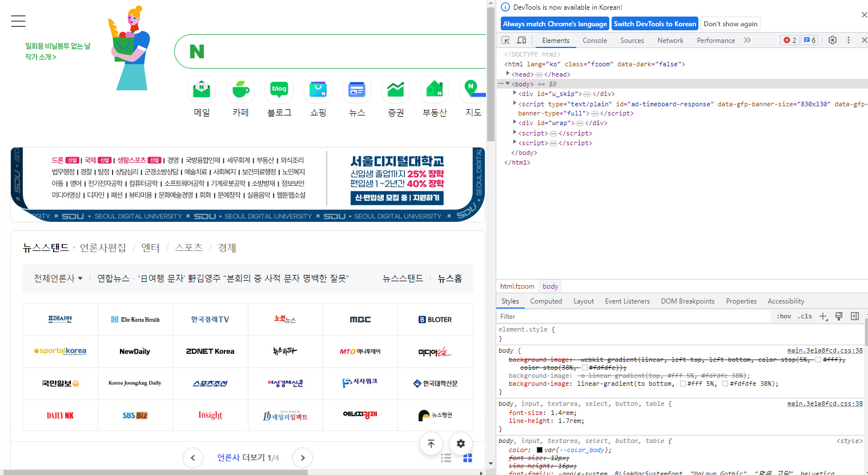Viewport: 868px width, 475px height.
Task: Expand the head element node
Action: tap(508, 74)
